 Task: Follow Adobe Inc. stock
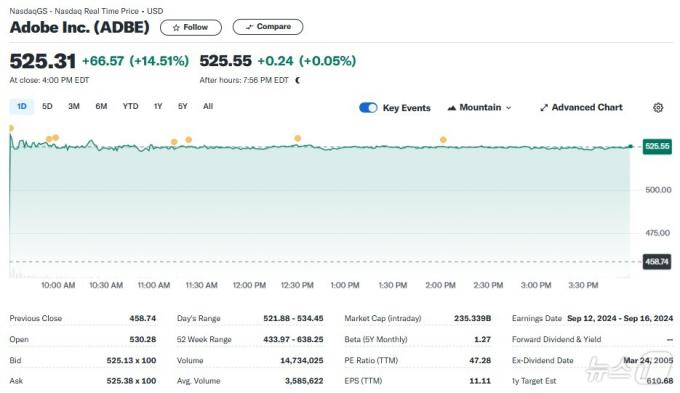tap(191, 27)
